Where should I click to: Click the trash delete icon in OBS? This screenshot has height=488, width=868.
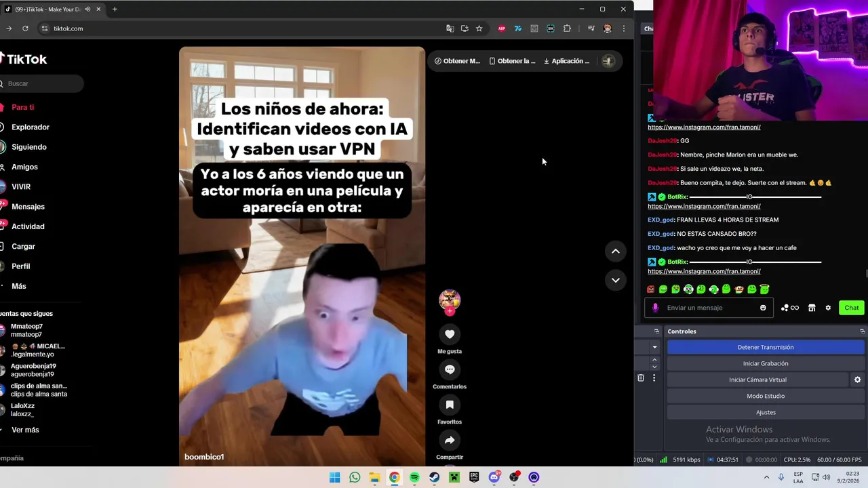pyautogui.click(x=641, y=378)
